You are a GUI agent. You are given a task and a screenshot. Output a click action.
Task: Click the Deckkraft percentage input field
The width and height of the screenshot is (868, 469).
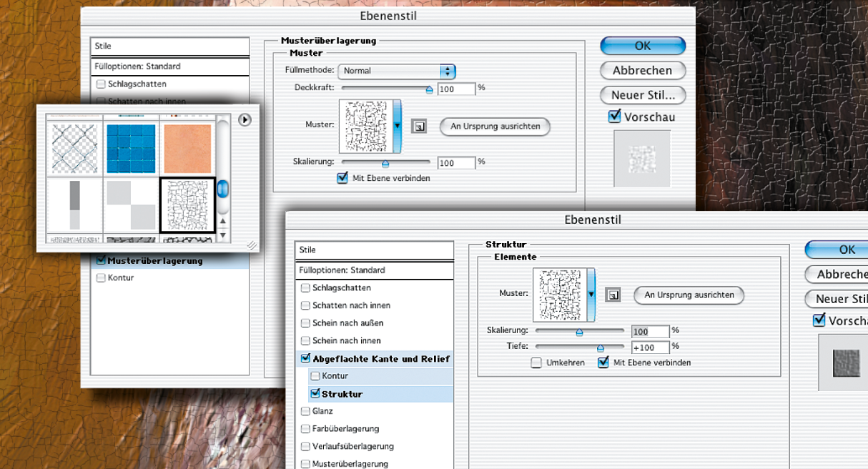(x=457, y=89)
